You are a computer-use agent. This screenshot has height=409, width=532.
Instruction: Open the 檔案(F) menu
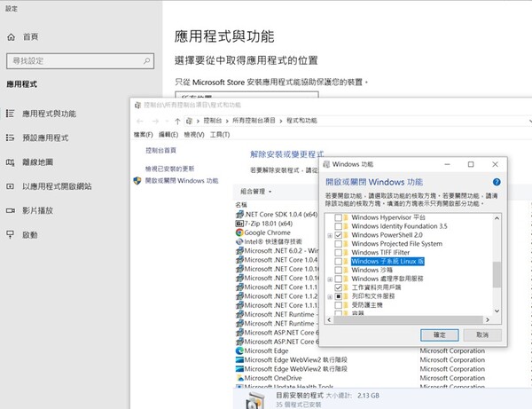[143, 134]
